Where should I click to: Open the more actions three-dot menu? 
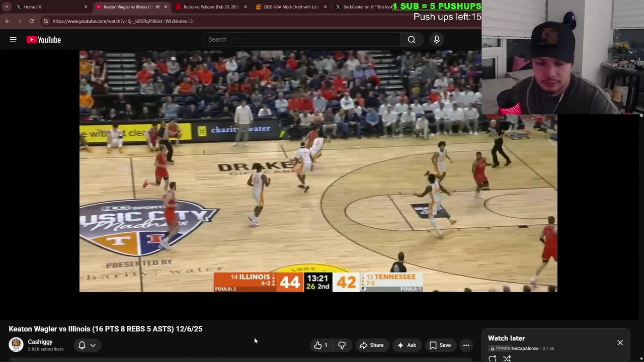tap(466, 345)
